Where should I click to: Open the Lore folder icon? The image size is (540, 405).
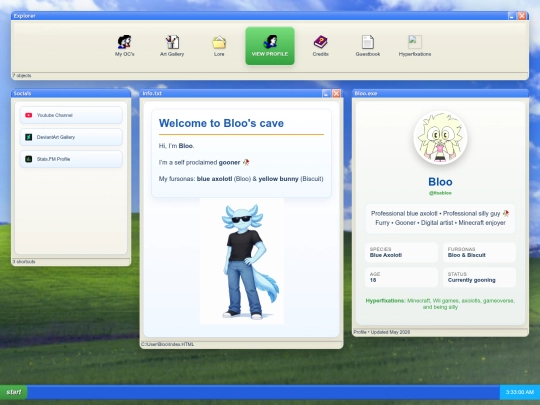[x=219, y=45]
